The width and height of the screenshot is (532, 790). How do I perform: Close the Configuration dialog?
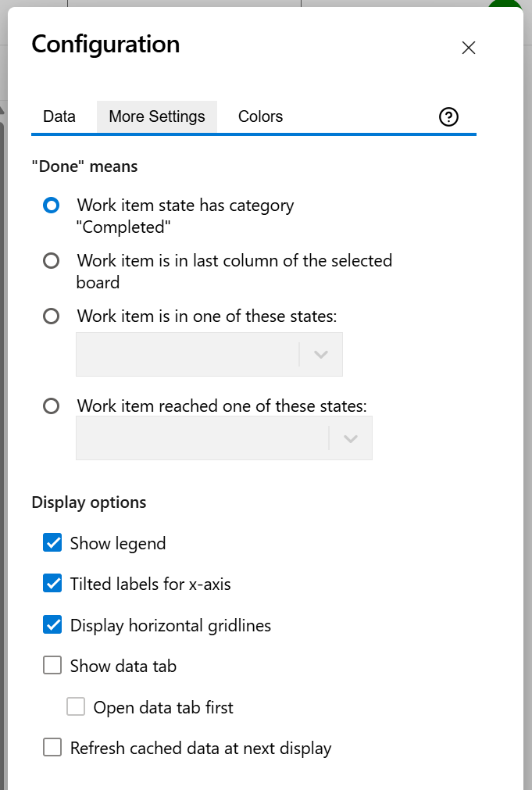(468, 48)
